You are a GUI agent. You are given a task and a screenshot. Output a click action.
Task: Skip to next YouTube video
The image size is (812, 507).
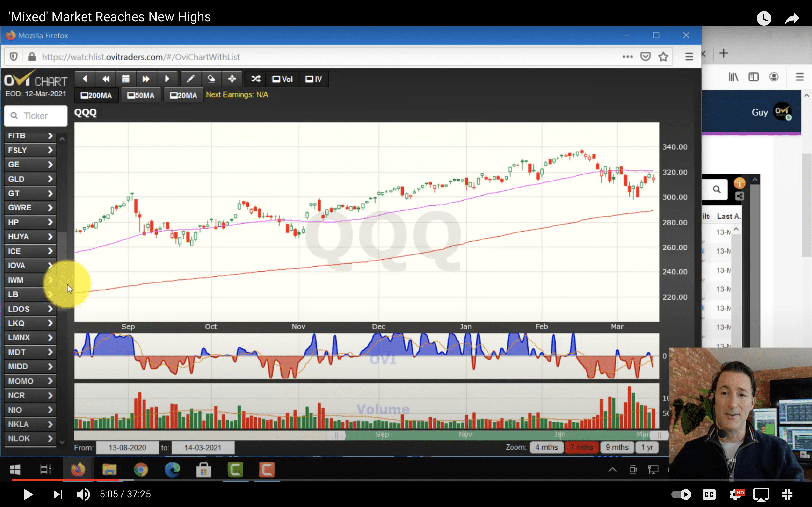click(58, 494)
